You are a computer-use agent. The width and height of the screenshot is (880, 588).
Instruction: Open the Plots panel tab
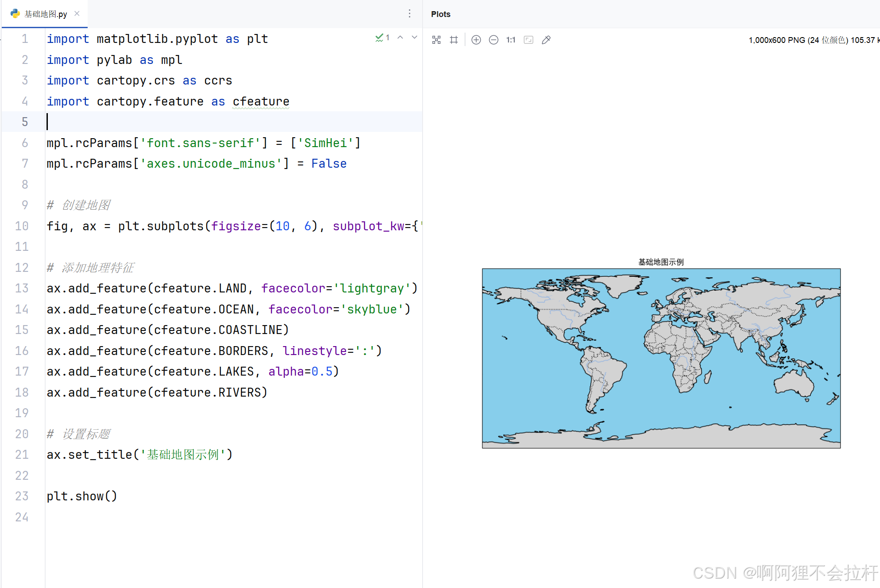(x=440, y=14)
